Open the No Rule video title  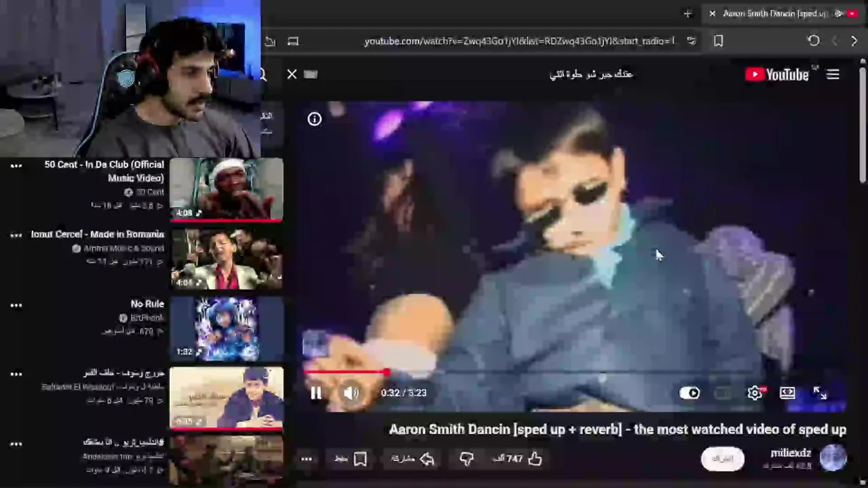147,304
